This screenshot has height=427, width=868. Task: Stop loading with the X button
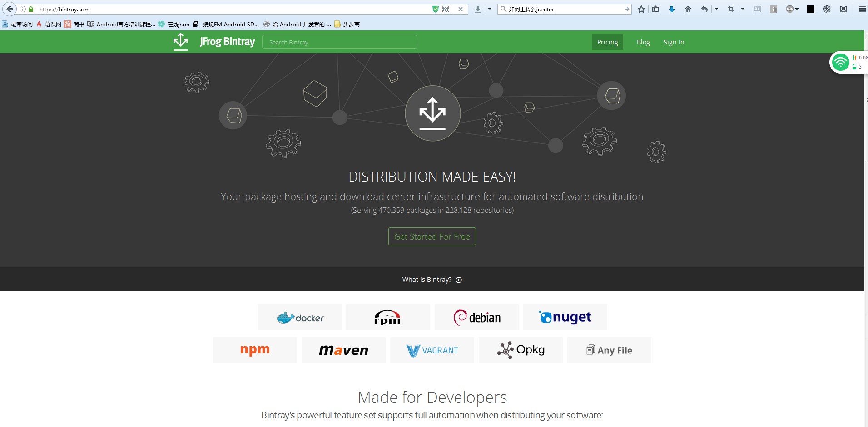(x=461, y=9)
